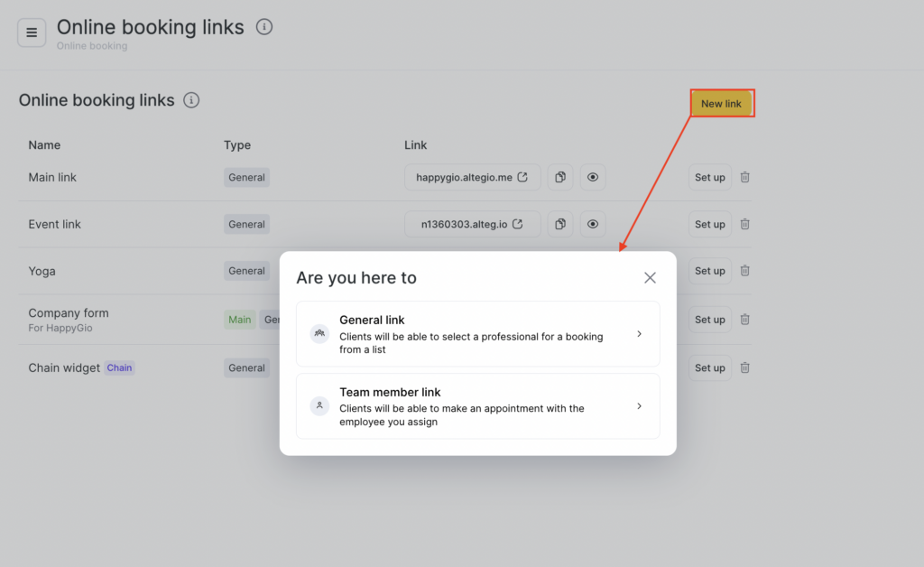Preview Main link with eye icon
Screen dimensions: 924x567
pos(593,178)
